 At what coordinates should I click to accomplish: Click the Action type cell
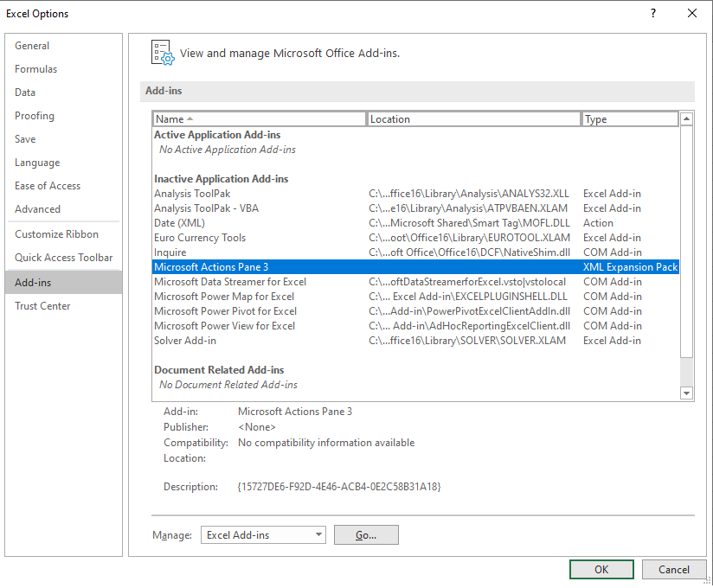598,223
